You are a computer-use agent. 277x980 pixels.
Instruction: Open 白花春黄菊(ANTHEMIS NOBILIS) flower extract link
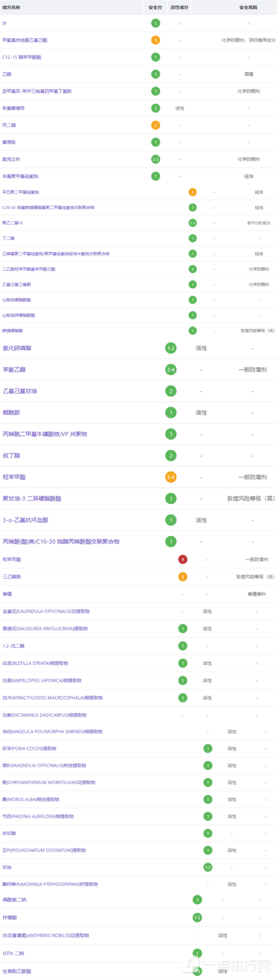[46, 935]
